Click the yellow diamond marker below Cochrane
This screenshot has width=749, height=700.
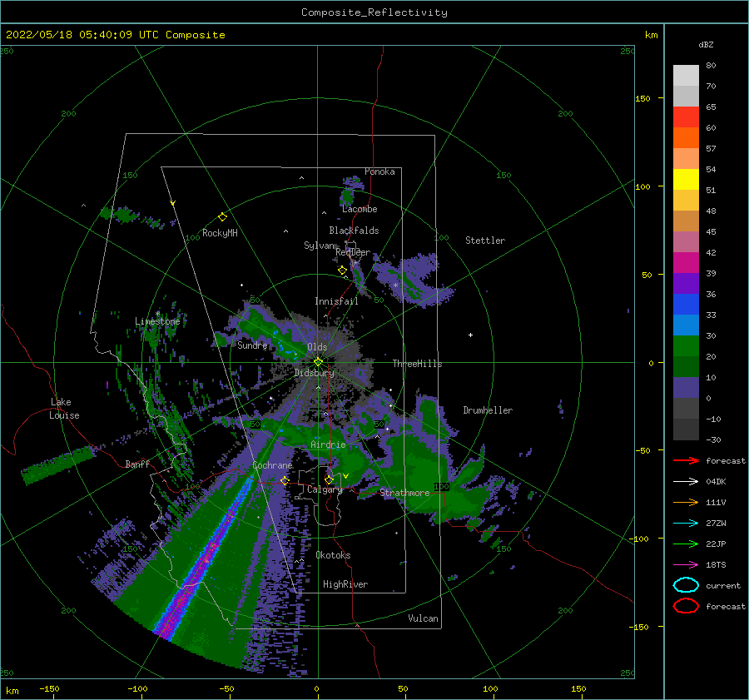[285, 480]
